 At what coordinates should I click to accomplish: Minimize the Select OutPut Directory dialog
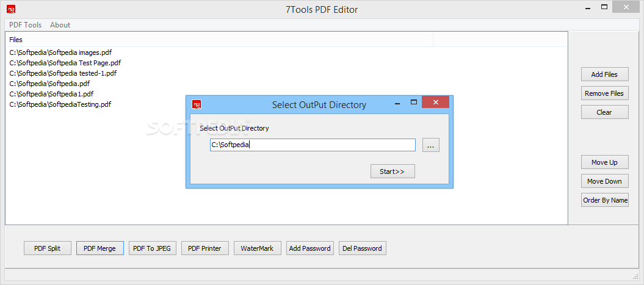coord(398,103)
